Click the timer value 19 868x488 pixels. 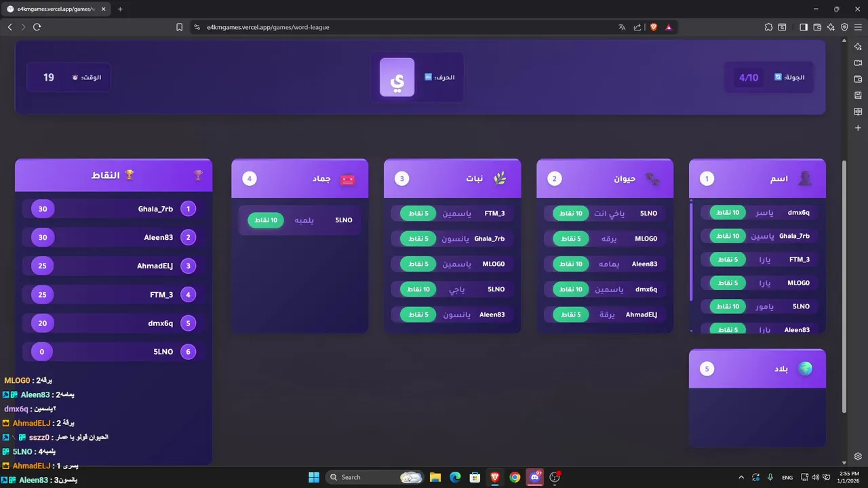pyautogui.click(x=49, y=77)
